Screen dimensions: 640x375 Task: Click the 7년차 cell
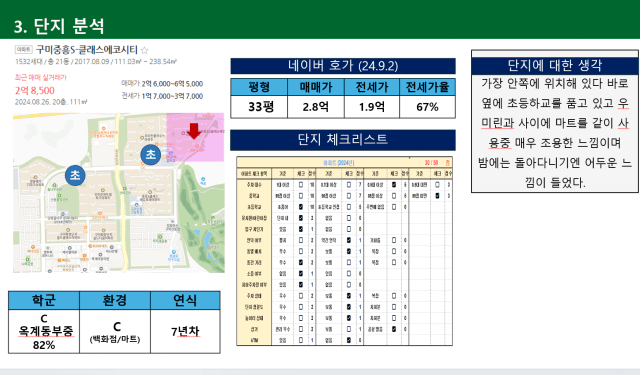coord(185,331)
